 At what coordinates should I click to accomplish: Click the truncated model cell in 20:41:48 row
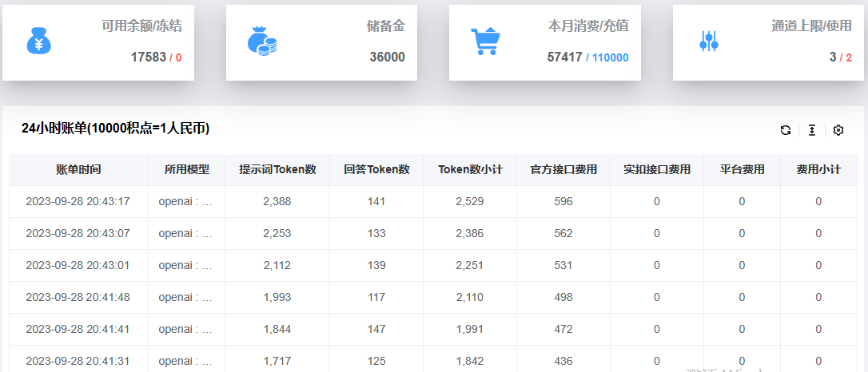point(185,297)
